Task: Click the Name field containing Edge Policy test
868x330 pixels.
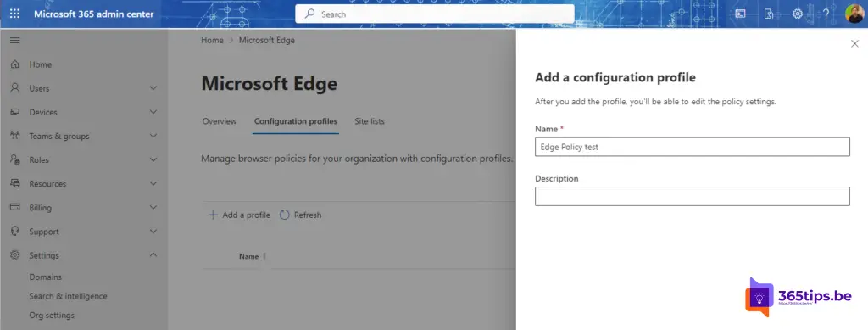Action: pos(692,147)
